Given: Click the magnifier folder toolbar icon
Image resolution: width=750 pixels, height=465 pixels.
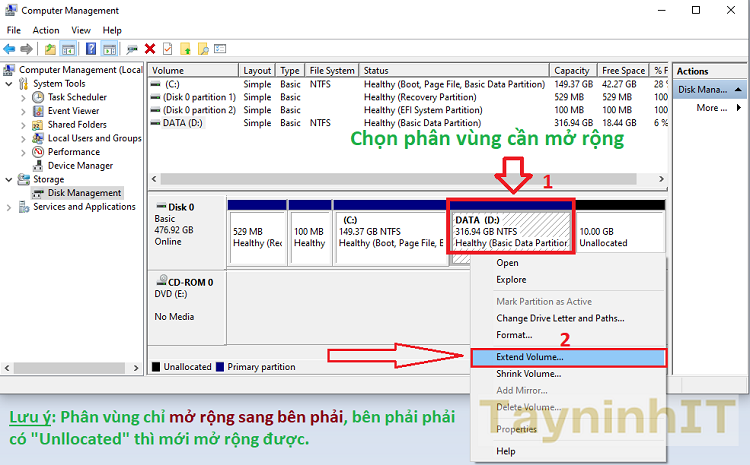Looking at the screenshot, I should coord(203,48).
